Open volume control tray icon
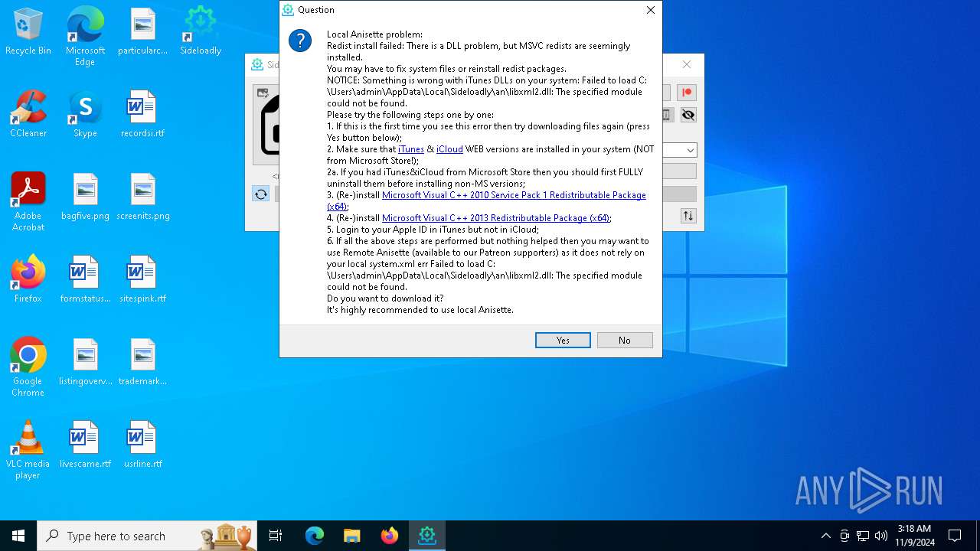Viewport: 980px width, 551px height. (x=881, y=536)
